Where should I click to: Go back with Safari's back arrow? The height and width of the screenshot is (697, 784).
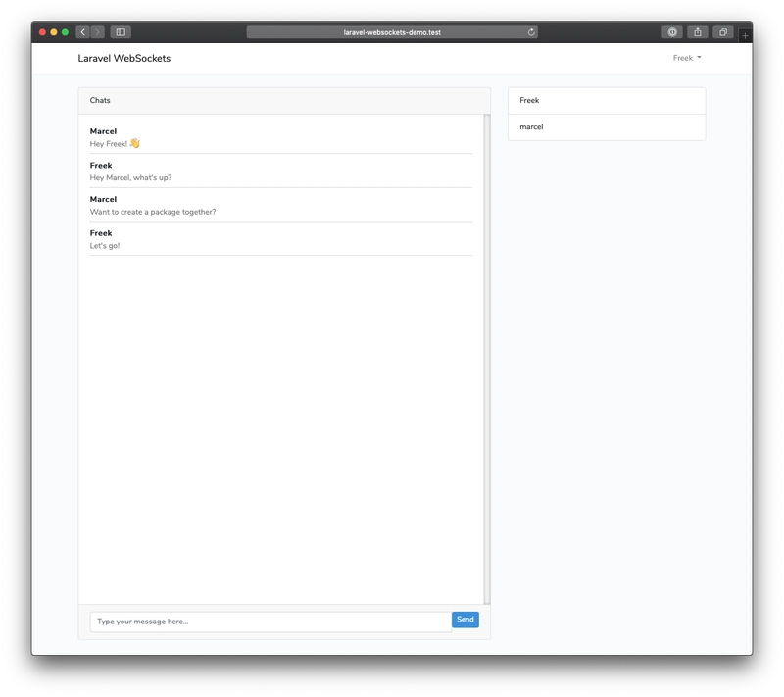[82, 32]
